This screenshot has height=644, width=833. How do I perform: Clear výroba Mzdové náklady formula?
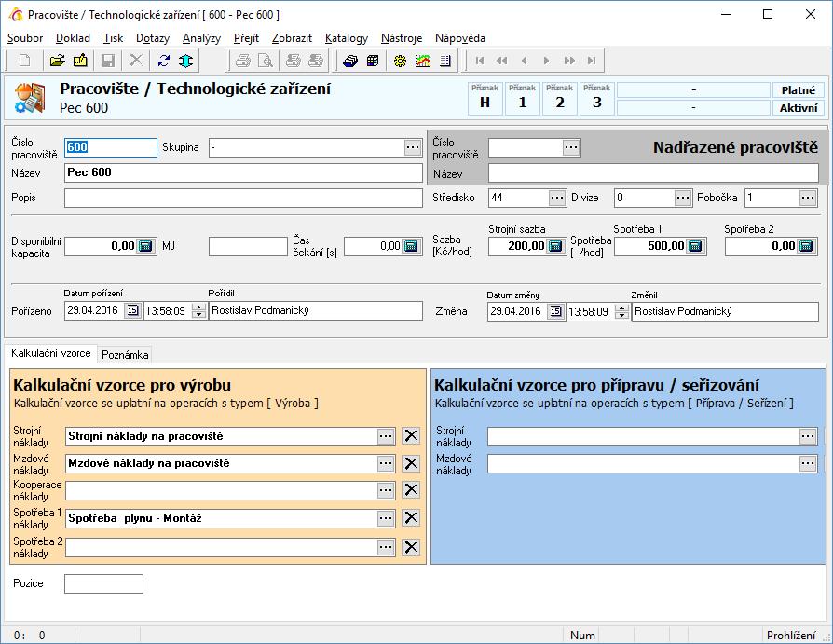point(411,463)
